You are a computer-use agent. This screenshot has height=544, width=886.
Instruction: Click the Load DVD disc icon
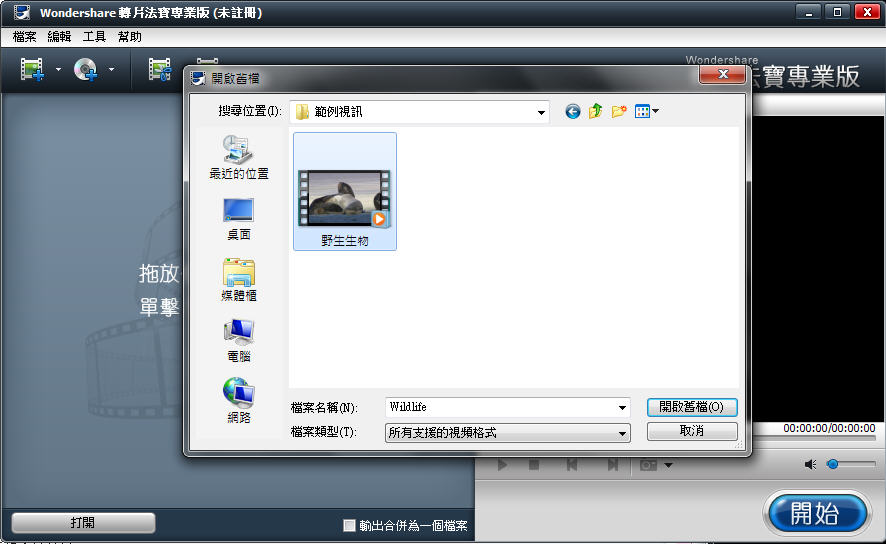(85, 69)
